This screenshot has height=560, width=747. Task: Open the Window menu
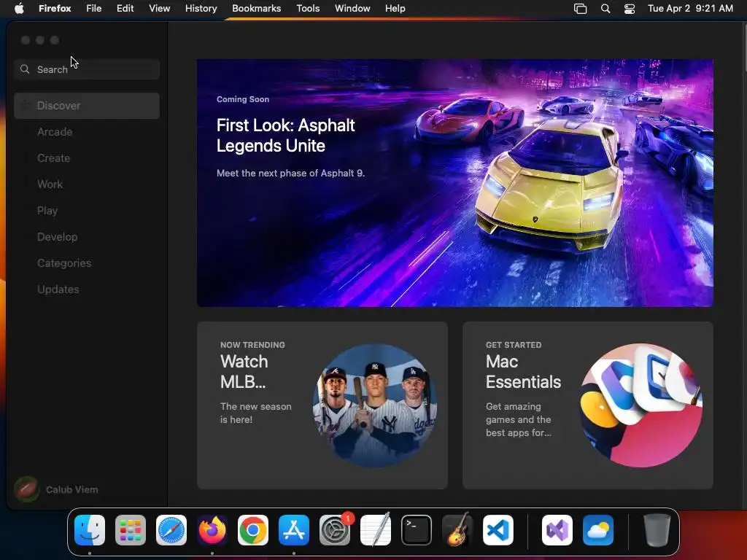click(x=352, y=9)
